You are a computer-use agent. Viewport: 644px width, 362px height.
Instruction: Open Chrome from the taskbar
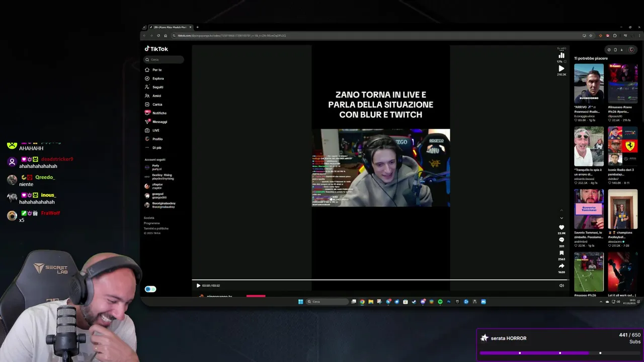pyautogui.click(x=362, y=302)
